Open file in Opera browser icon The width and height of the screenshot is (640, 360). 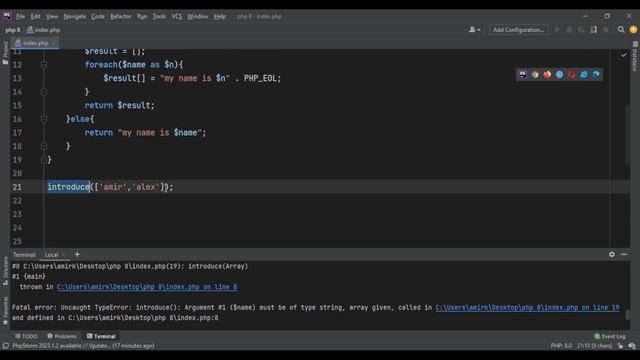[x=572, y=74]
